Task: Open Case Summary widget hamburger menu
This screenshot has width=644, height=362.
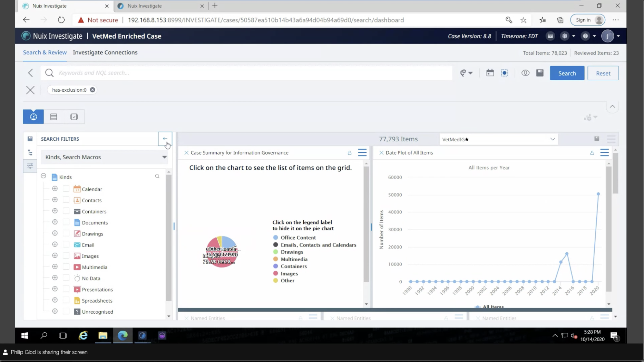Action: click(362, 152)
